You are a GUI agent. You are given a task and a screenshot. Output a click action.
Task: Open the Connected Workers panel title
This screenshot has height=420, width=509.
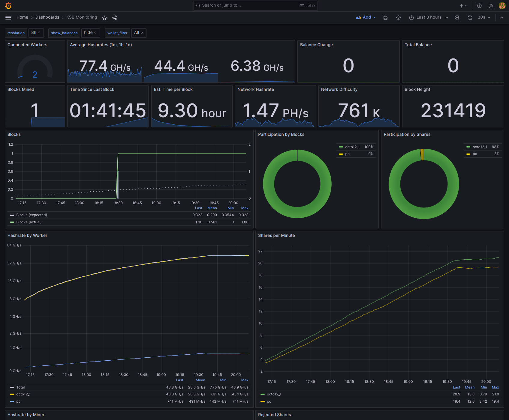tap(27, 45)
